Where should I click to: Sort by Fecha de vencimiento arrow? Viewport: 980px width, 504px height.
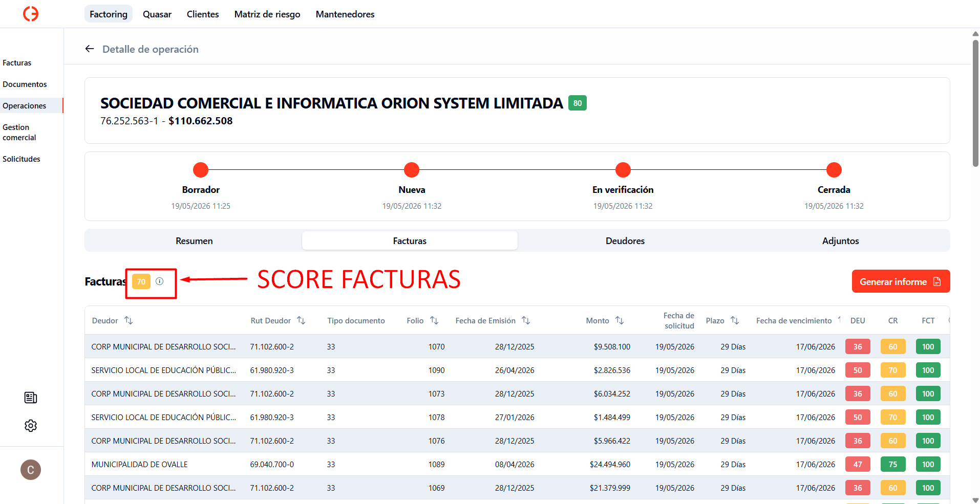[839, 319]
